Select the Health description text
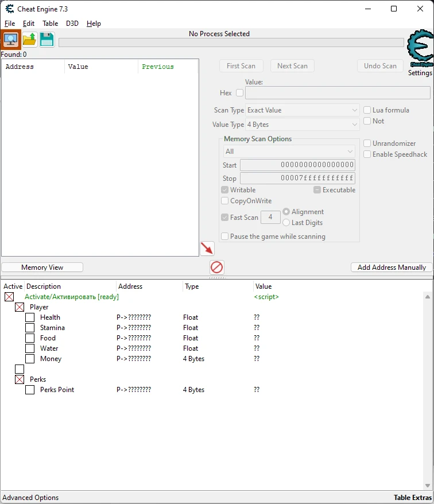The height and width of the screenshot is (504, 434). point(50,317)
